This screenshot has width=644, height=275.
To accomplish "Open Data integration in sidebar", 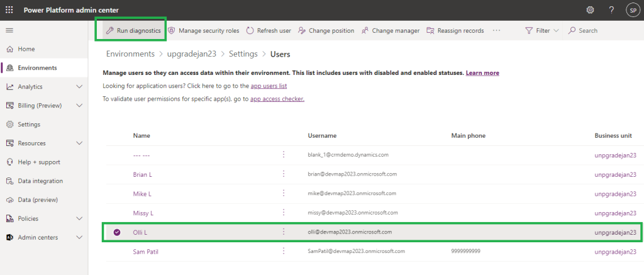I will pos(40,181).
